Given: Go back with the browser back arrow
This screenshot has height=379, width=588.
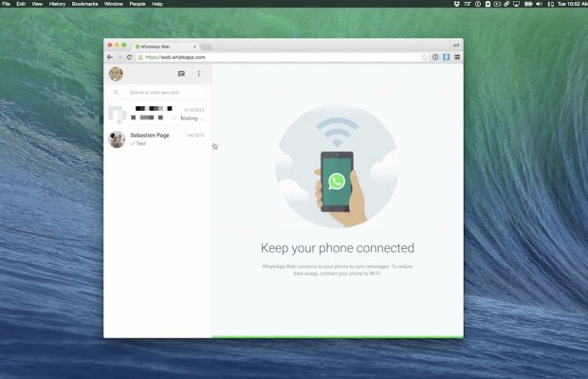Looking at the screenshot, I should pos(109,57).
